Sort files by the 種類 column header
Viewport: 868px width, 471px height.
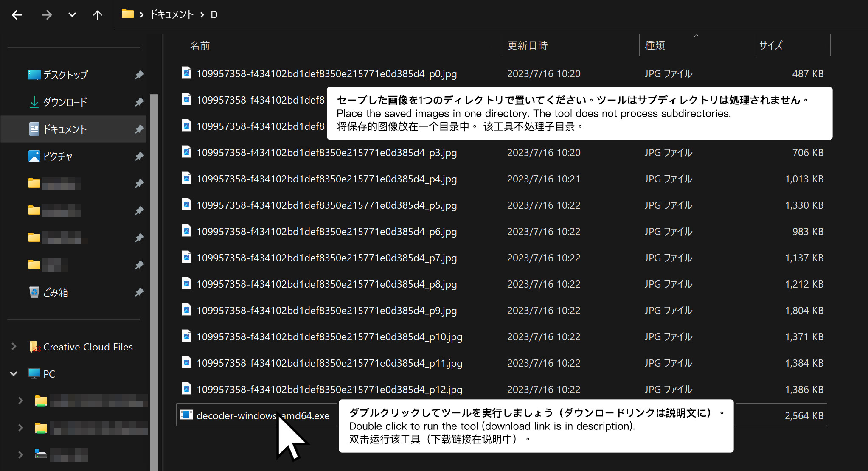pos(655,45)
